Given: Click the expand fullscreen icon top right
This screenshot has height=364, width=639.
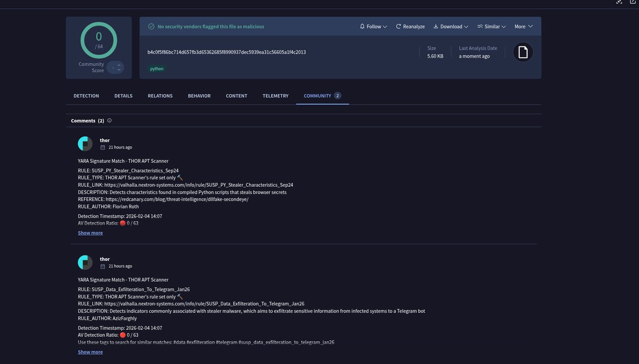Looking at the screenshot, I should pos(619,2).
